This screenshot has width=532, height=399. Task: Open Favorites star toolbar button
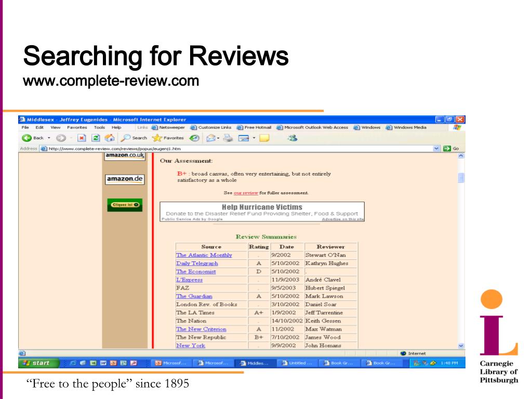tap(168, 138)
